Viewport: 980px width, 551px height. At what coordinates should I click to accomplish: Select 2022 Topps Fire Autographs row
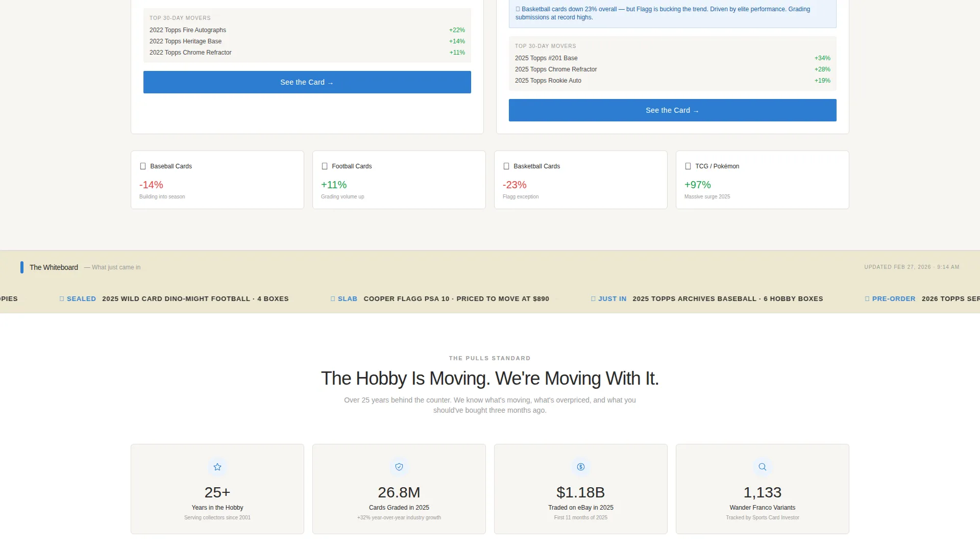[x=307, y=30]
